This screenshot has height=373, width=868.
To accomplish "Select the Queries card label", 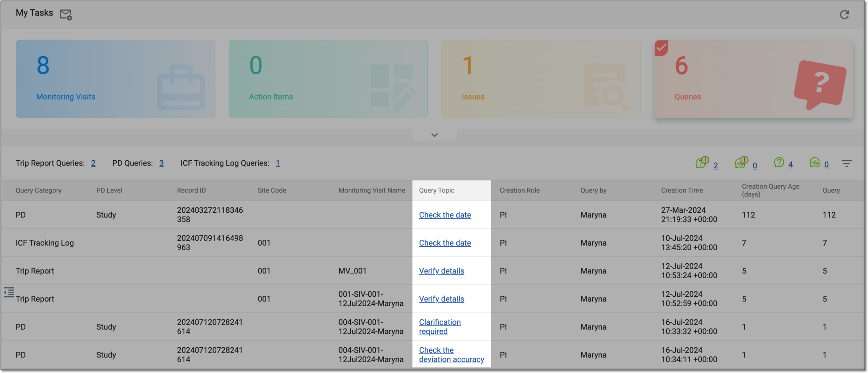I will pos(687,97).
